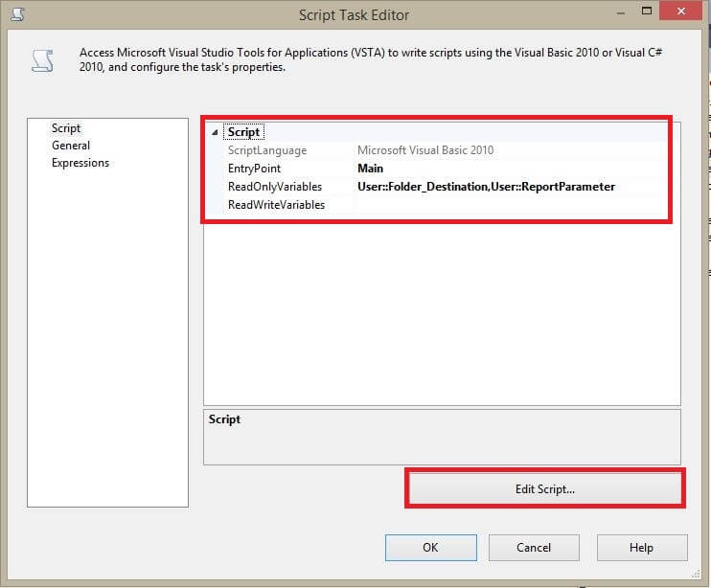Click the window resize grip corner
Screen dimensions: 711x588
[696, 575]
